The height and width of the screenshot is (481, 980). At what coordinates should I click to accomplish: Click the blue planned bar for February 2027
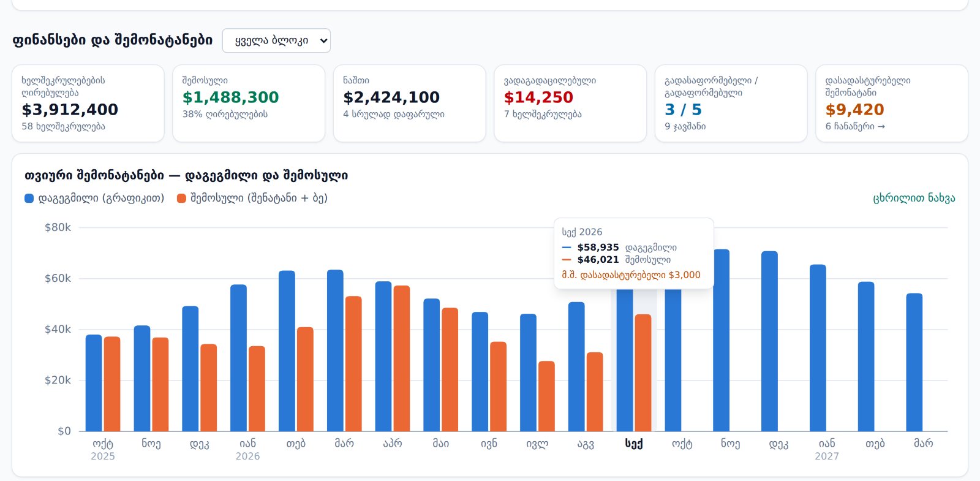[x=866, y=357]
